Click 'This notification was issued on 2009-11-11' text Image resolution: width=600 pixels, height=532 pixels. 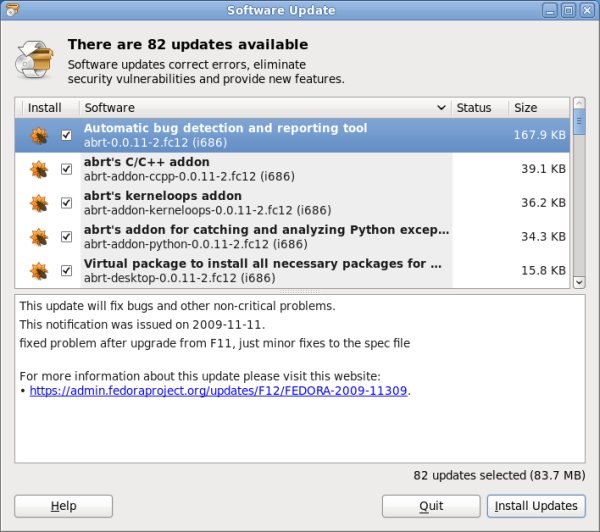(x=142, y=325)
